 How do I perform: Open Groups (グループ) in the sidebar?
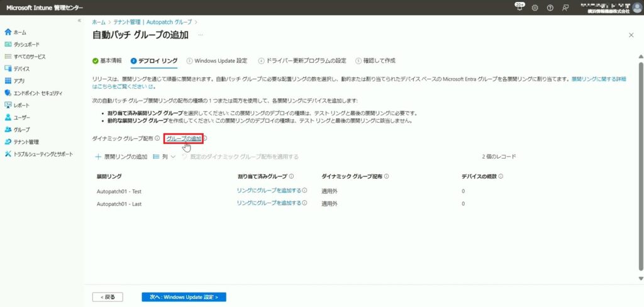pyautogui.click(x=17, y=130)
